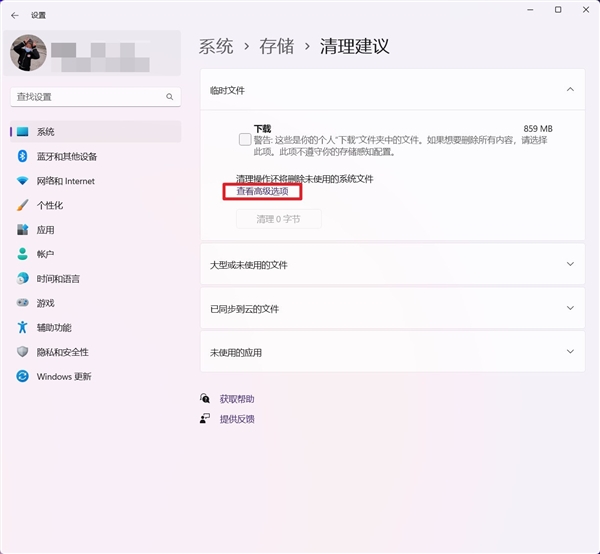Collapse the 临时文件 section

pos(570,90)
